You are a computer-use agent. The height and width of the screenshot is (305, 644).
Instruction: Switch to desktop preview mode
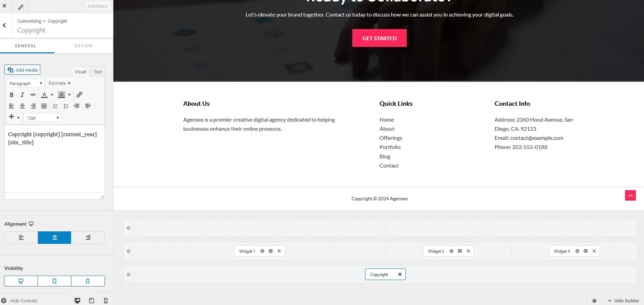pyautogui.click(x=77, y=301)
